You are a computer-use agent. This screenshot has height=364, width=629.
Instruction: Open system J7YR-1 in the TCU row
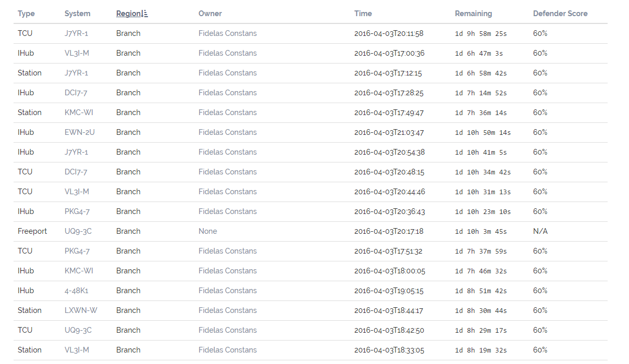coord(76,33)
